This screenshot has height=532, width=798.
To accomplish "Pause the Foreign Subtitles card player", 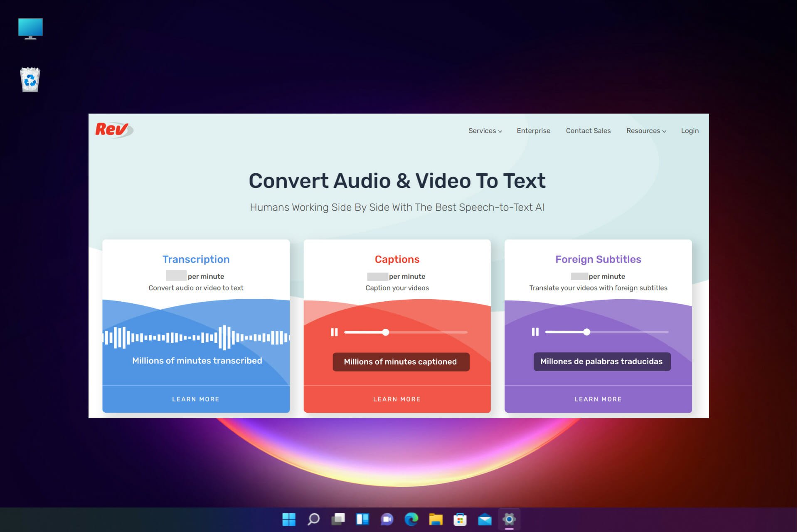I will (x=535, y=332).
